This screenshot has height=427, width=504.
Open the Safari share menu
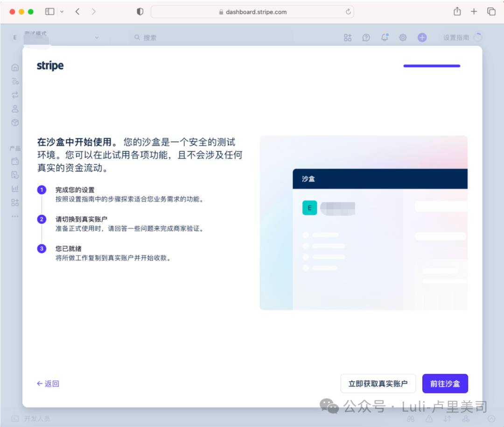click(457, 12)
